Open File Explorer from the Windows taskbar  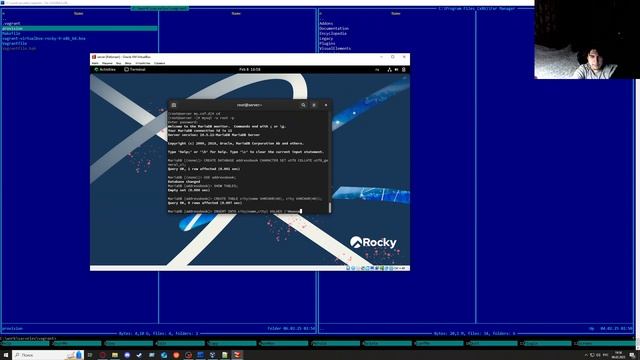pos(115,355)
